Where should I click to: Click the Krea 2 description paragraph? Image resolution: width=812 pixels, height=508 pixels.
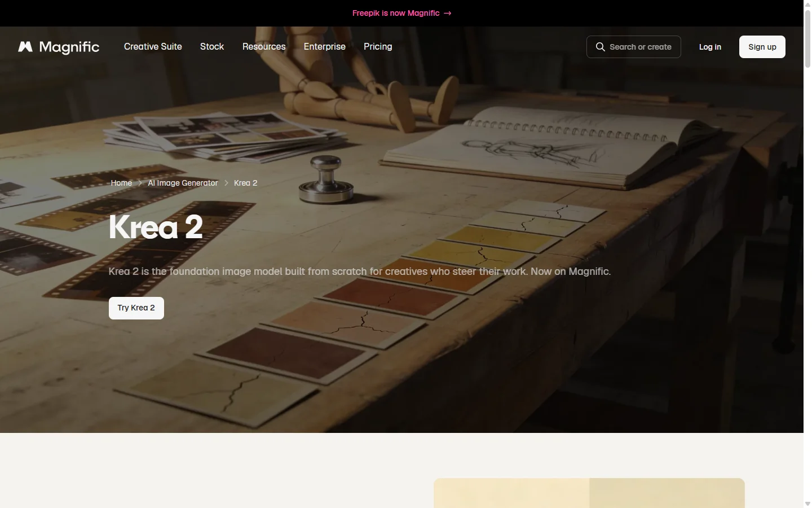360,271
